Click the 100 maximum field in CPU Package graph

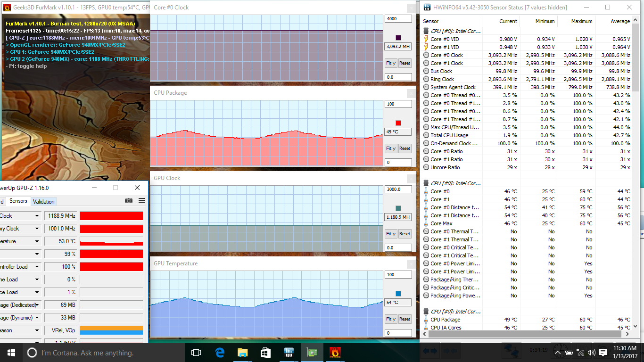click(398, 104)
